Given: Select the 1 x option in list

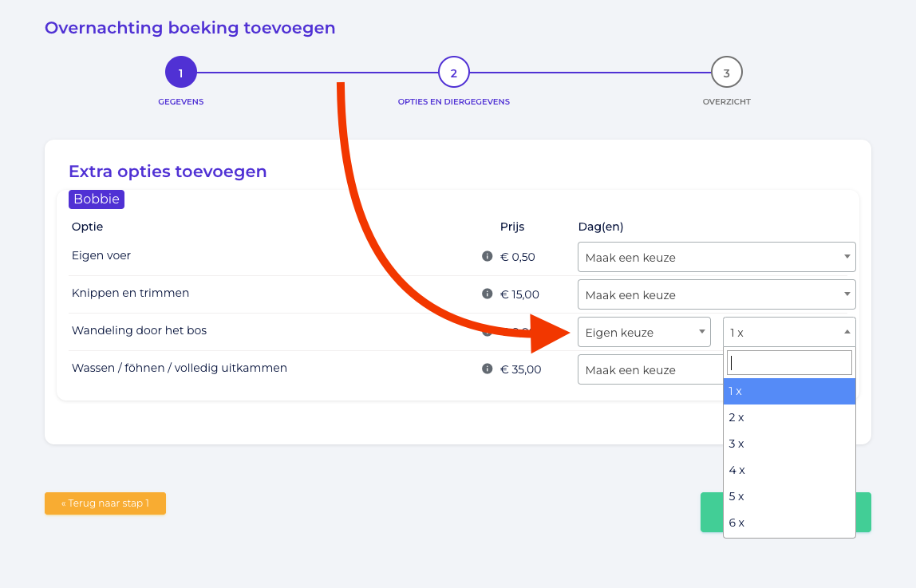Looking at the screenshot, I should coord(789,391).
